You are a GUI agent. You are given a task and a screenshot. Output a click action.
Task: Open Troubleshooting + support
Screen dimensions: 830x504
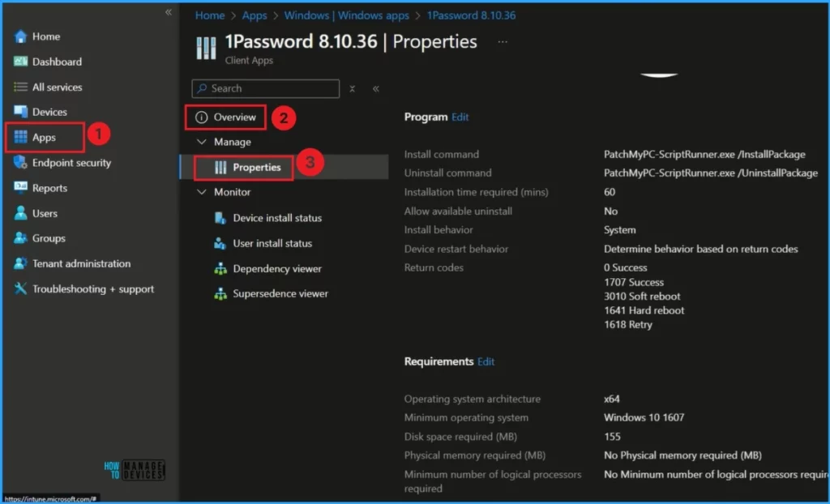tap(93, 289)
